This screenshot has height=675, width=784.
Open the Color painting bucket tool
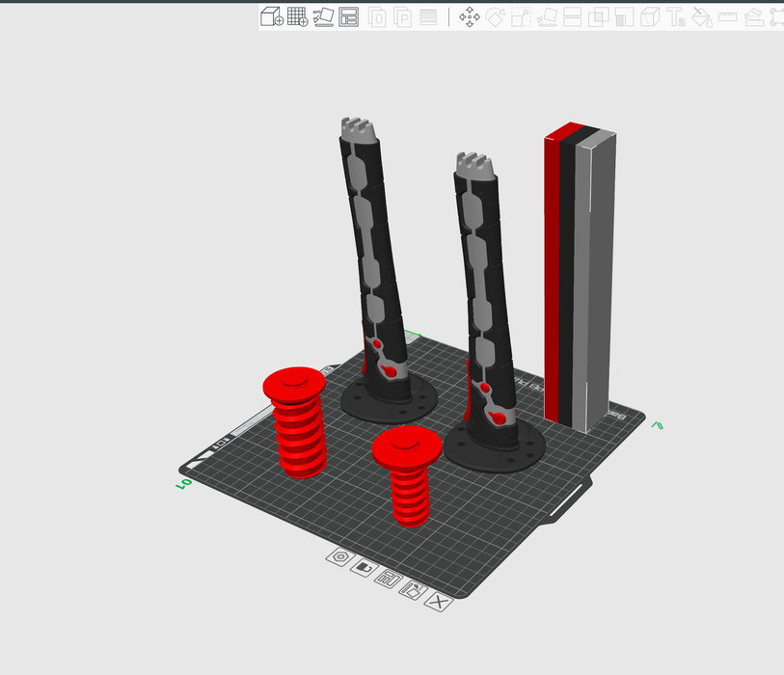pyautogui.click(x=703, y=16)
